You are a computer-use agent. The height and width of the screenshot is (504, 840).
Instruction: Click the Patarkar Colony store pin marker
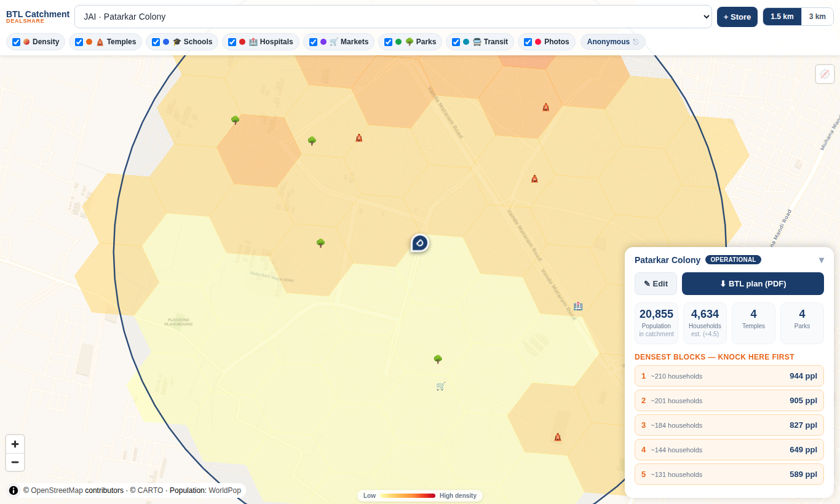click(419, 243)
